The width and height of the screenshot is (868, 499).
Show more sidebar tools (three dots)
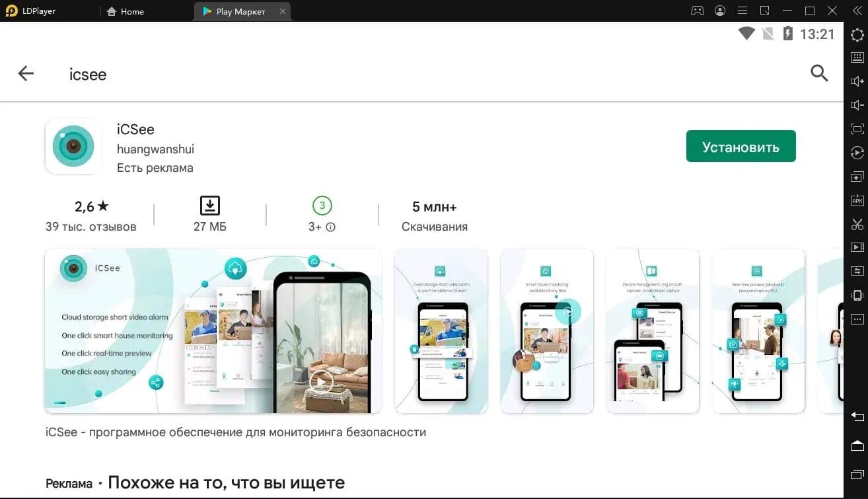(857, 319)
